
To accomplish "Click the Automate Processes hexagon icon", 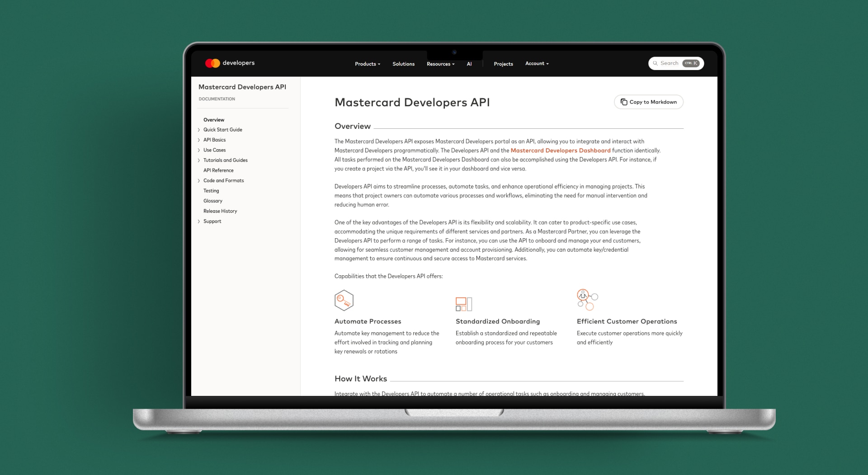I will 344,300.
